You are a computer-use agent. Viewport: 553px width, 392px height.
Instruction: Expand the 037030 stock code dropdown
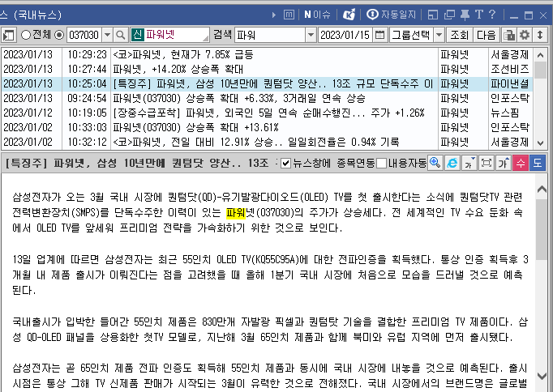(108, 35)
